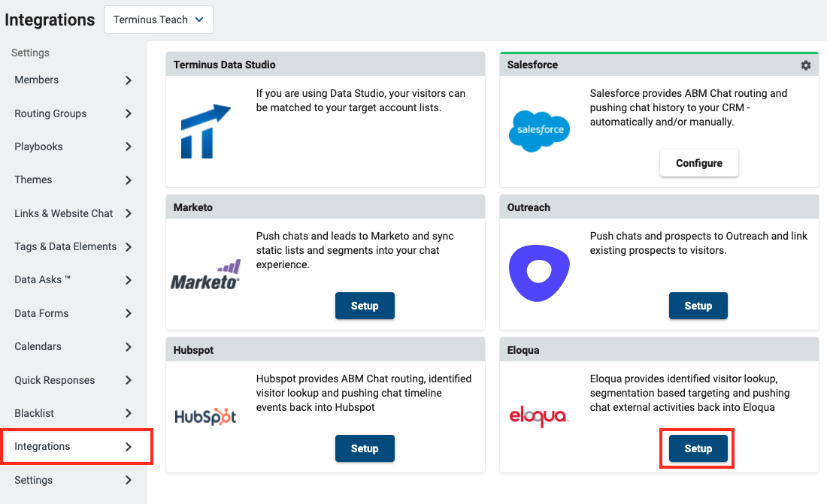
Task: Click the Salesforce description text
Action: [x=688, y=107]
